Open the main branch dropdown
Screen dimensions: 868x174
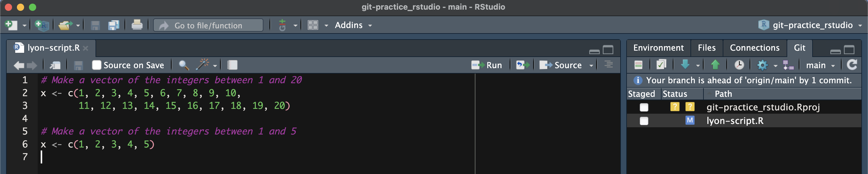tap(820, 65)
